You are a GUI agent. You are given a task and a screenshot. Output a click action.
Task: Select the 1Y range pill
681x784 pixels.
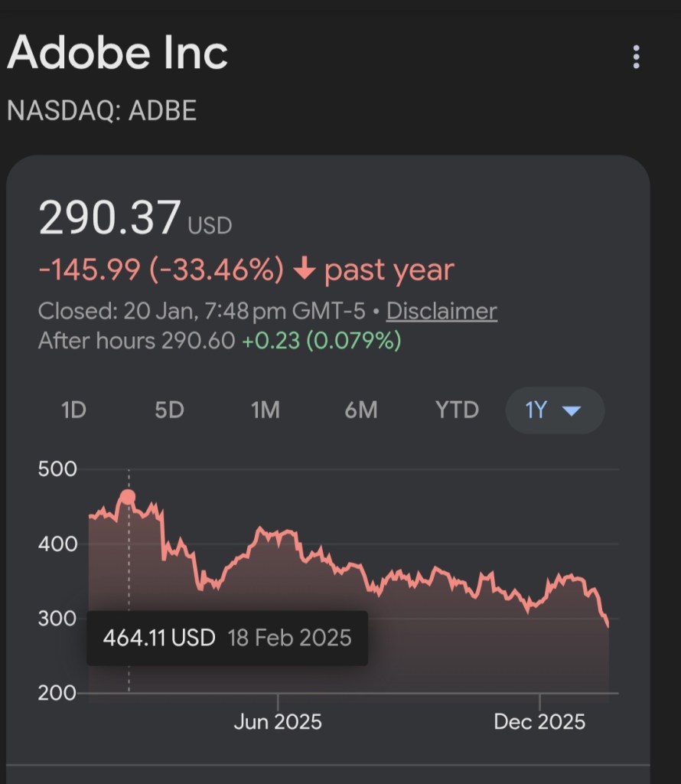pyautogui.click(x=537, y=410)
